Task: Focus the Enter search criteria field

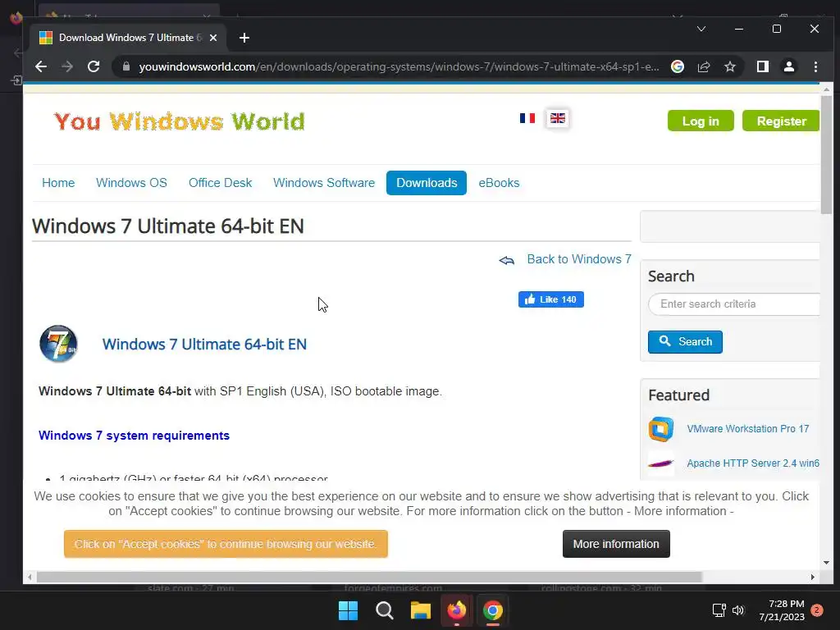Action: click(x=734, y=304)
